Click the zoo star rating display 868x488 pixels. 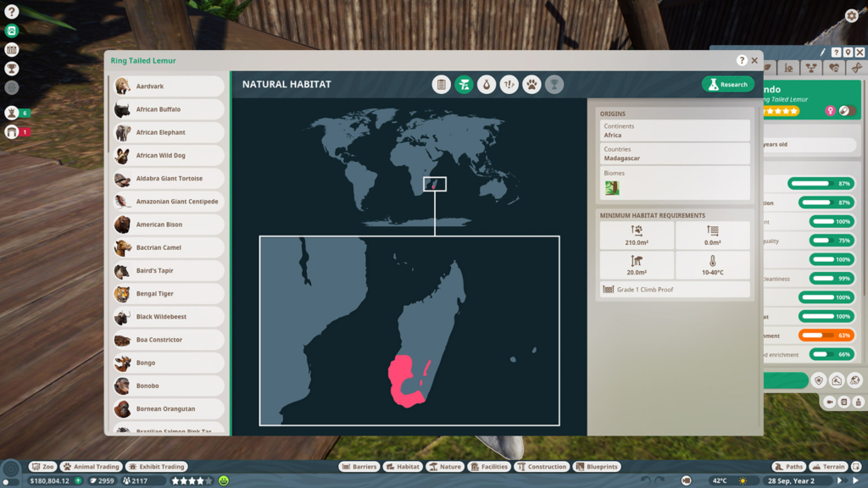(192, 481)
